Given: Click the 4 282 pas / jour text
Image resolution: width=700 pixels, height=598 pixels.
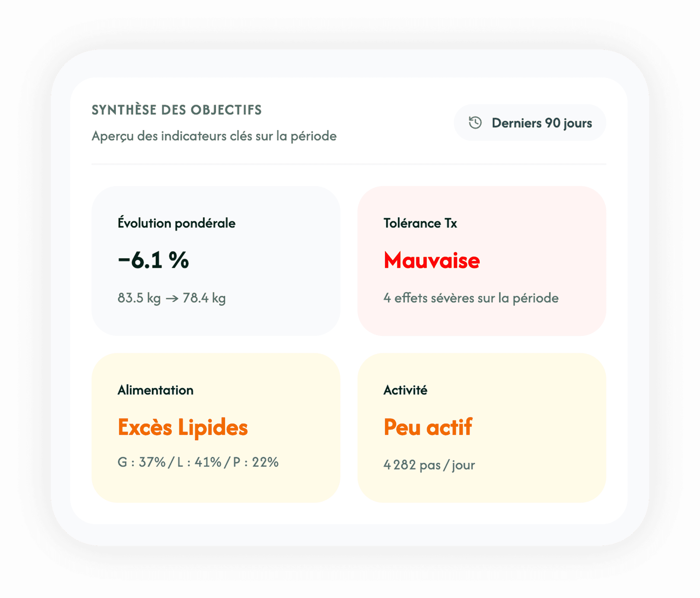Looking at the screenshot, I should (x=429, y=465).
